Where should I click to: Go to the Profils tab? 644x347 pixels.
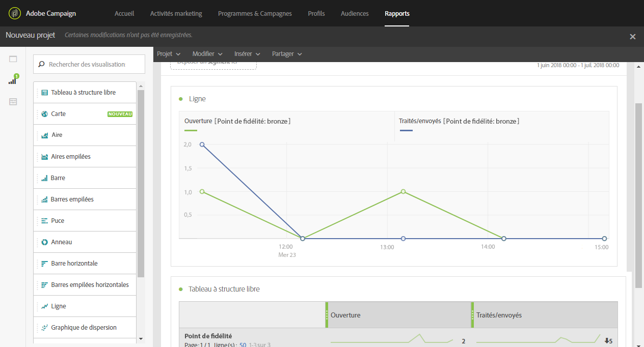pos(316,14)
